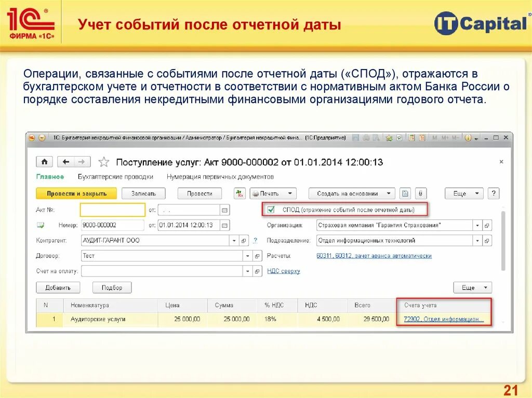Open the 1C main menu round dropdown in title bar
Screen dimensions: 532x398
point(42,138)
